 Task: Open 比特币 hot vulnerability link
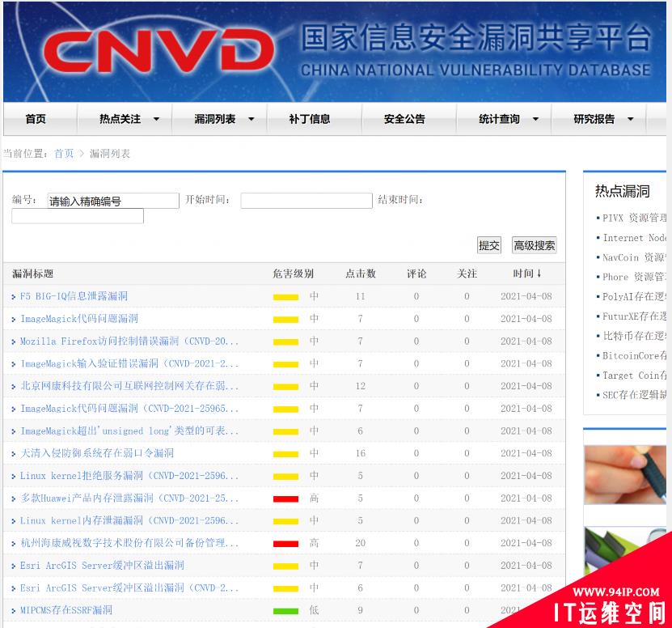click(x=634, y=336)
